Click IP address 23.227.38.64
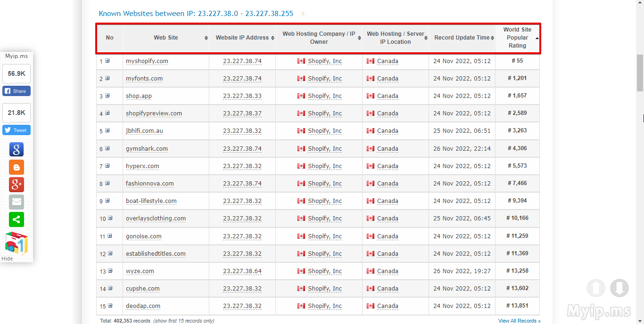The height and width of the screenshot is (324, 644). pos(242,271)
